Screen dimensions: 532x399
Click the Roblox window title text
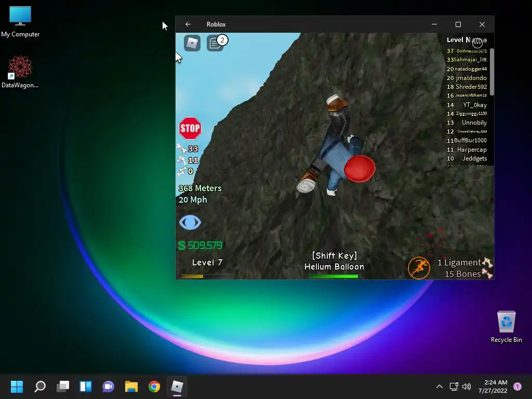(216, 24)
